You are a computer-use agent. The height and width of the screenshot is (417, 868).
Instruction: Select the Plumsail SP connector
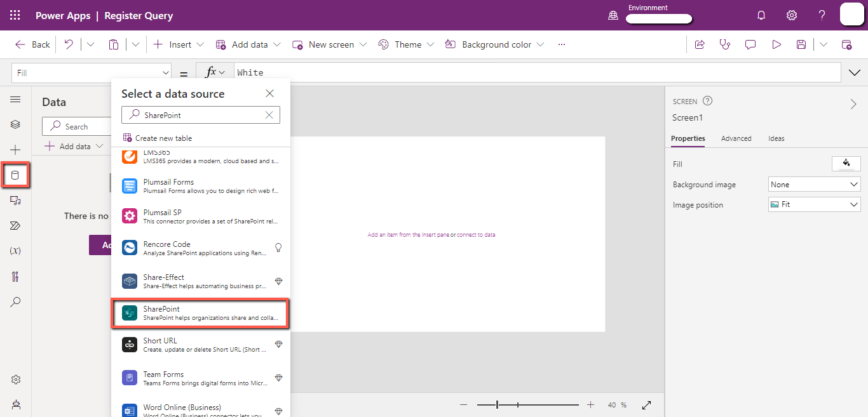click(201, 216)
